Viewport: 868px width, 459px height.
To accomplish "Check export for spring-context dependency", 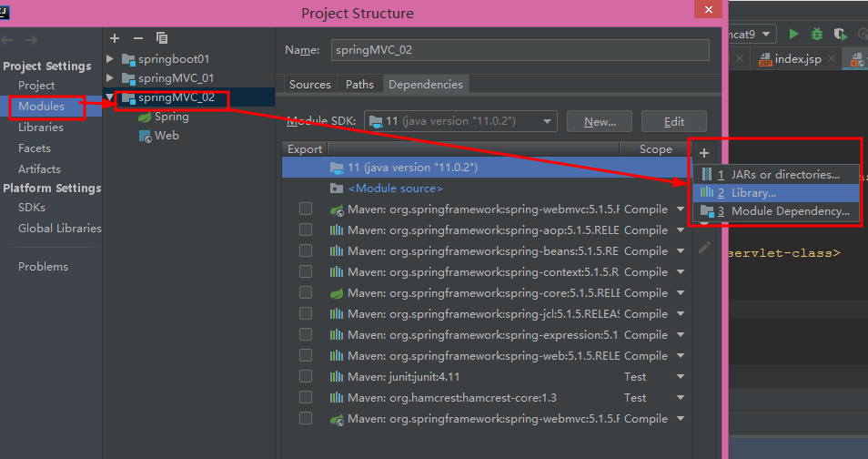I will [306, 271].
